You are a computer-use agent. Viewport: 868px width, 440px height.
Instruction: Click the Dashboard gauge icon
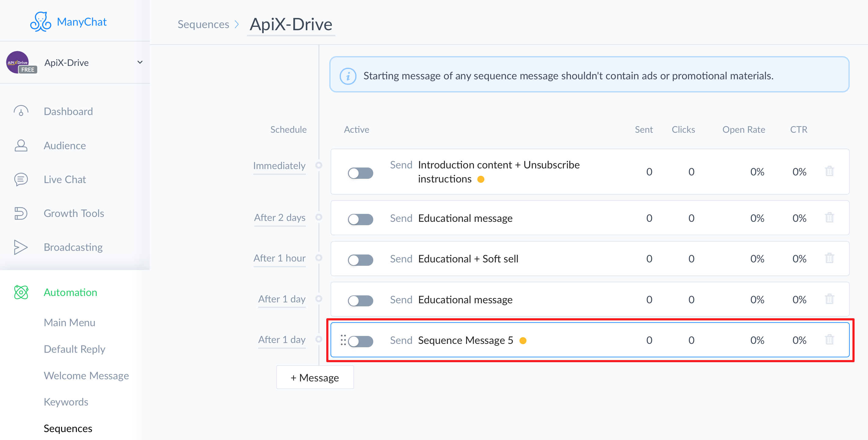[x=21, y=111]
